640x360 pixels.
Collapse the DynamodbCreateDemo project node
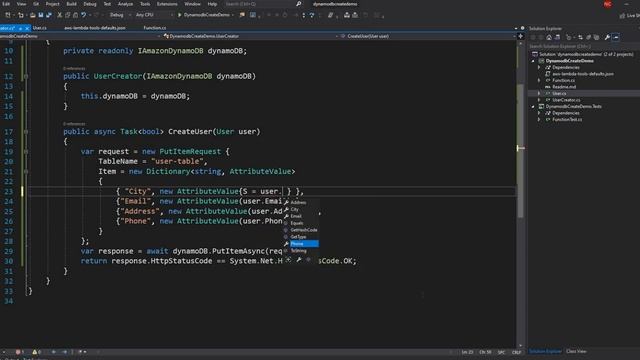pos(533,61)
